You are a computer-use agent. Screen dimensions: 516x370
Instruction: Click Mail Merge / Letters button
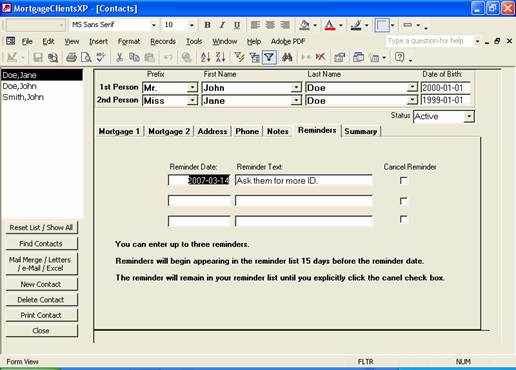point(41,264)
